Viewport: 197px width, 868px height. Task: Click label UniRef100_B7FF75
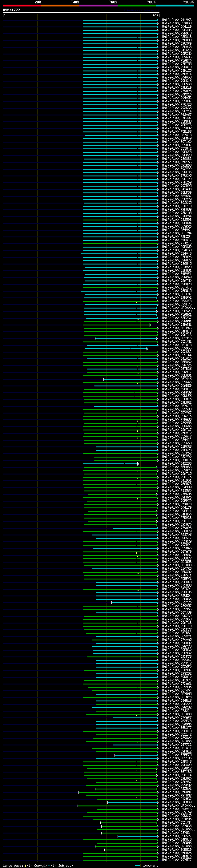176,755
